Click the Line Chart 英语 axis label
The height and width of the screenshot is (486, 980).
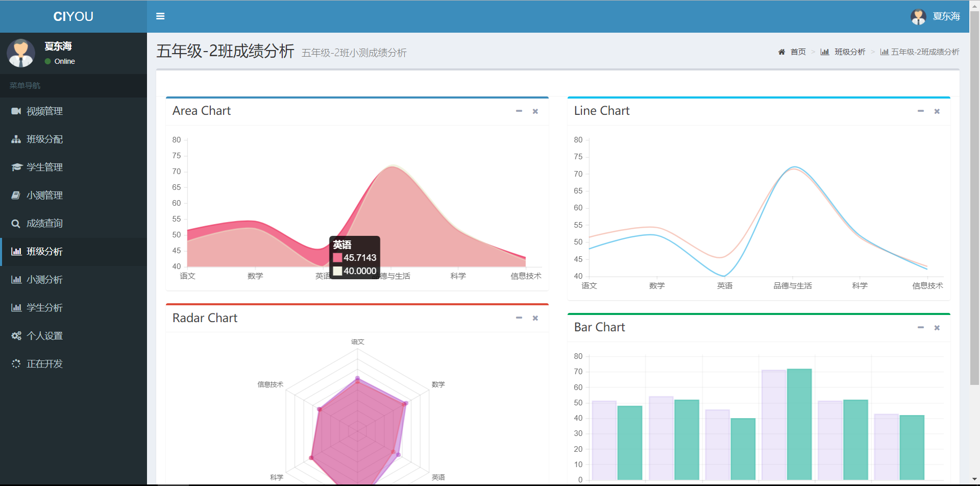point(725,286)
